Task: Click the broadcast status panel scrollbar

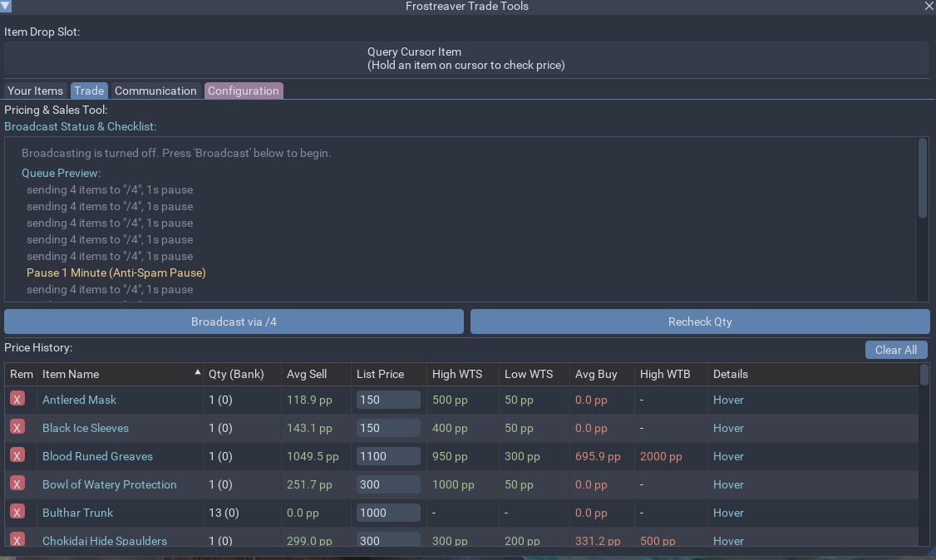Action: point(923,179)
